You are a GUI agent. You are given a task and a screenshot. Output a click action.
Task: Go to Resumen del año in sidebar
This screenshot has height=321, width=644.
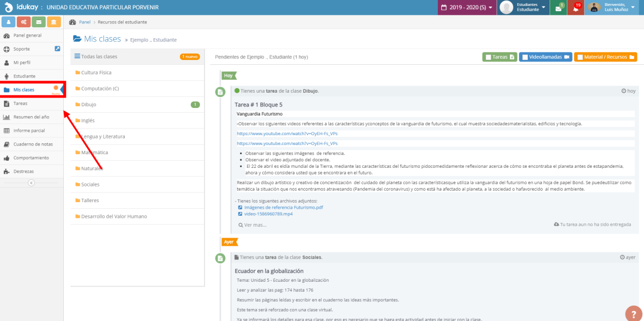pos(31,117)
